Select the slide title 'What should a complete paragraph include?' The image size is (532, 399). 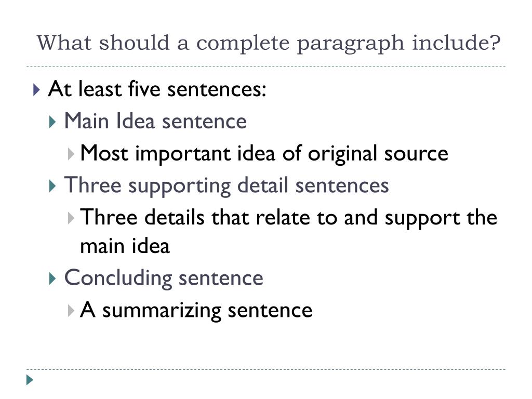[269, 44]
